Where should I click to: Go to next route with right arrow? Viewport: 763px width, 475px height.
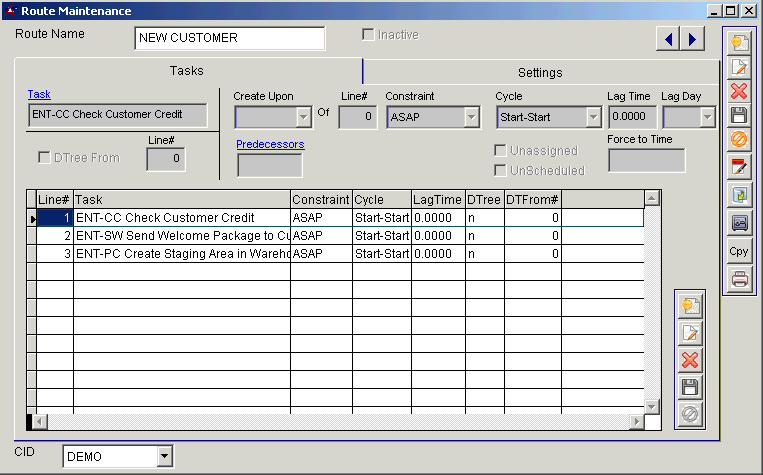pos(692,38)
